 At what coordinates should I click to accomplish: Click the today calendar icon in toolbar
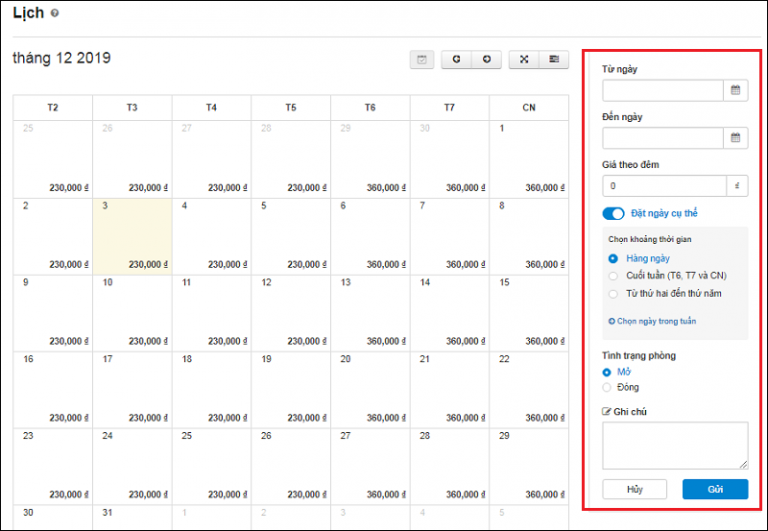click(422, 60)
